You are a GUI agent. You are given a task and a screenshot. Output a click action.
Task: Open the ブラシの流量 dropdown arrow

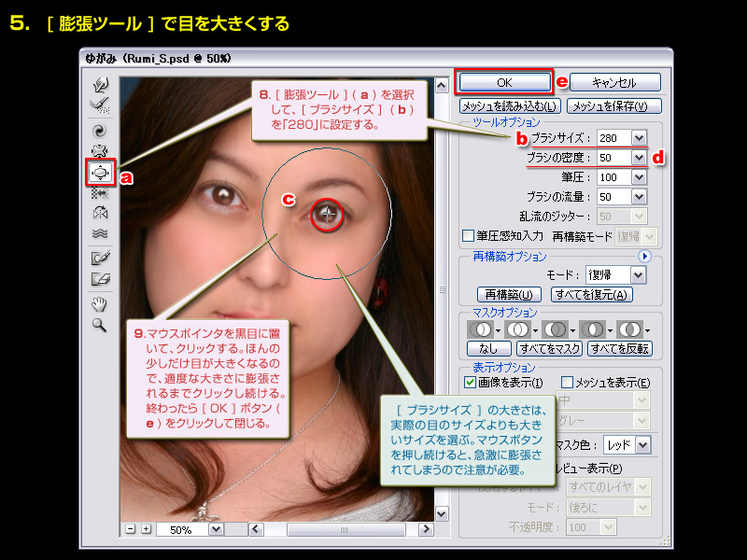pos(639,197)
